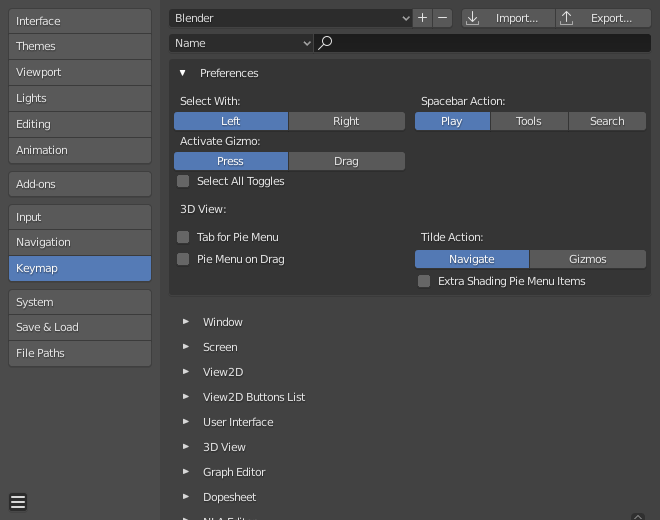Viewport: 660px width, 520px height.
Task: Click the magnifier search icon
Action: click(x=325, y=43)
